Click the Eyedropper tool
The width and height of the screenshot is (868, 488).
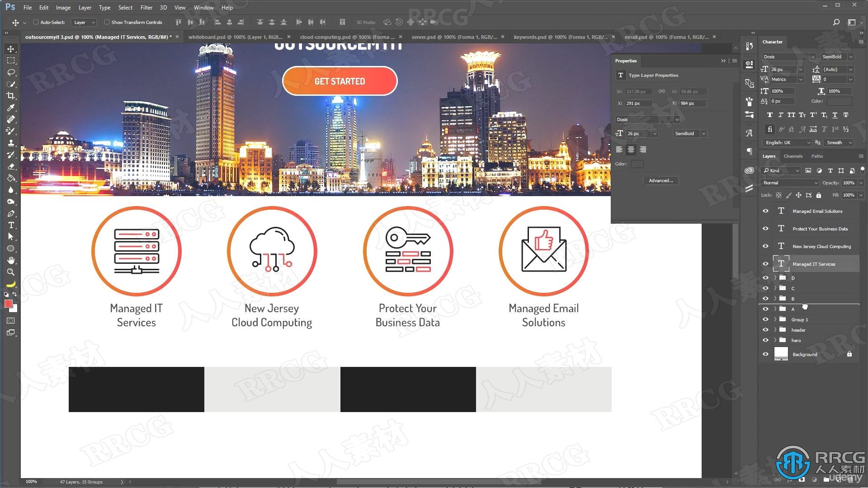click(11, 107)
